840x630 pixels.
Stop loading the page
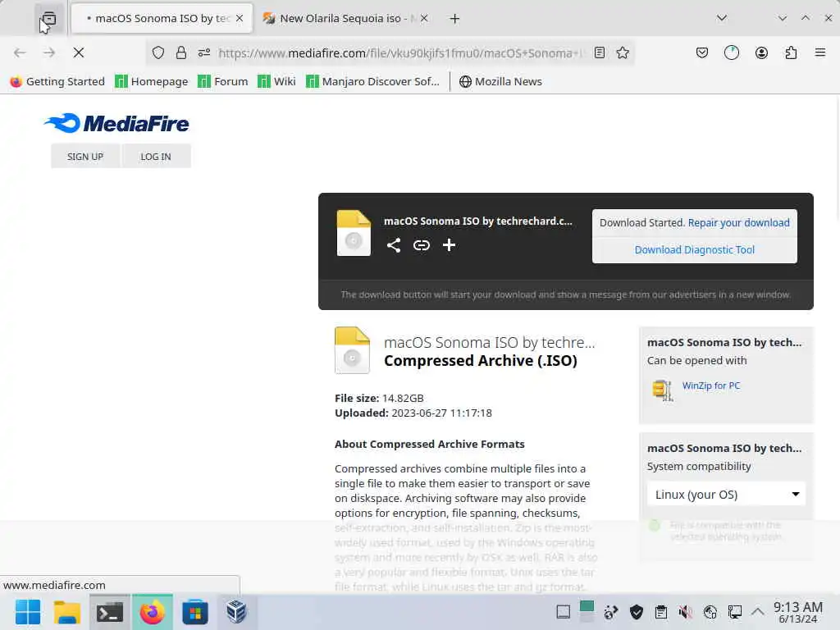click(x=79, y=52)
